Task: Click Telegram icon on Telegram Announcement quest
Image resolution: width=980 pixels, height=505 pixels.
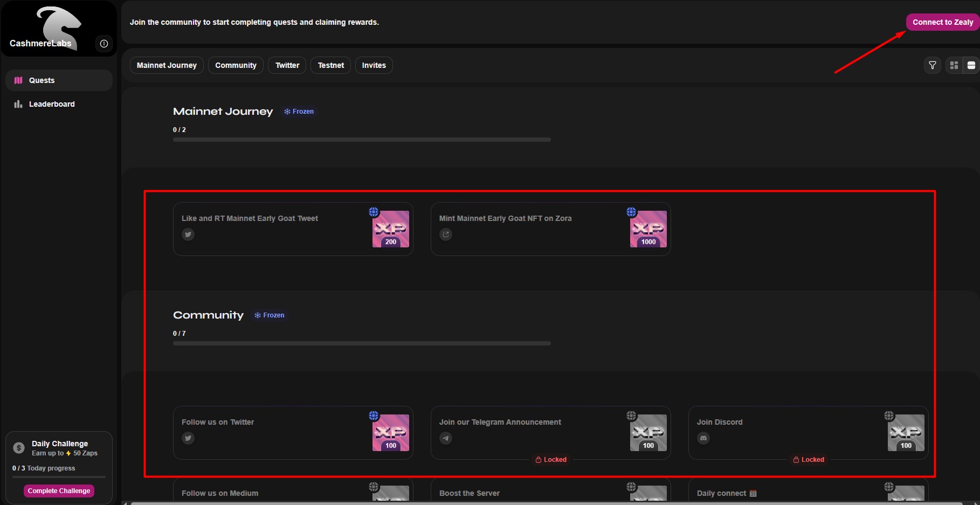Action: coord(446,438)
